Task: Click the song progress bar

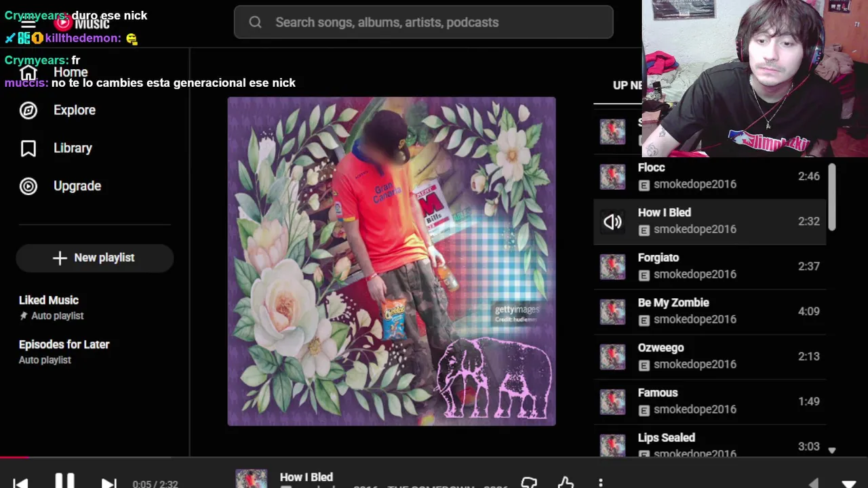Action: click(x=434, y=457)
